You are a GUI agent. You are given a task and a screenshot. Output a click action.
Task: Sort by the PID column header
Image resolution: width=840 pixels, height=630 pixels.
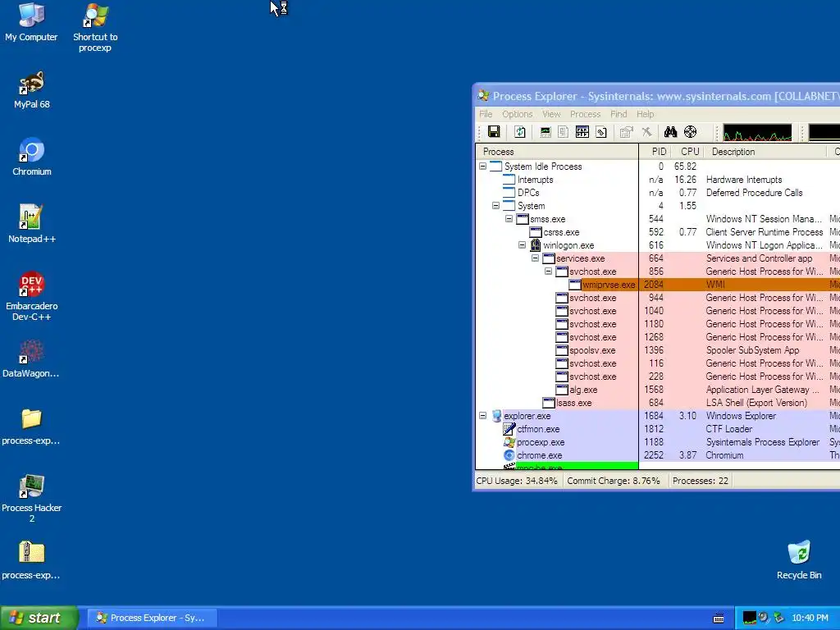pyautogui.click(x=654, y=152)
